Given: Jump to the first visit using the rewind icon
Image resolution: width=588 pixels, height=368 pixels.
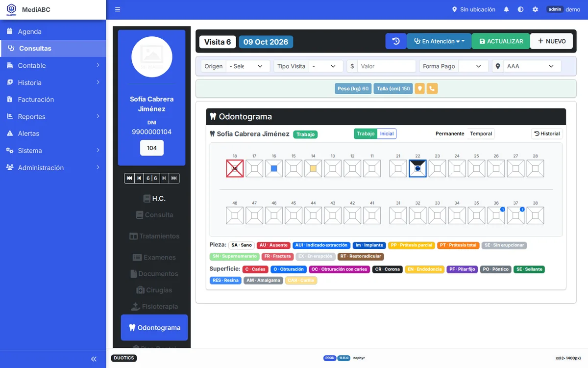Looking at the screenshot, I should 129,178.
